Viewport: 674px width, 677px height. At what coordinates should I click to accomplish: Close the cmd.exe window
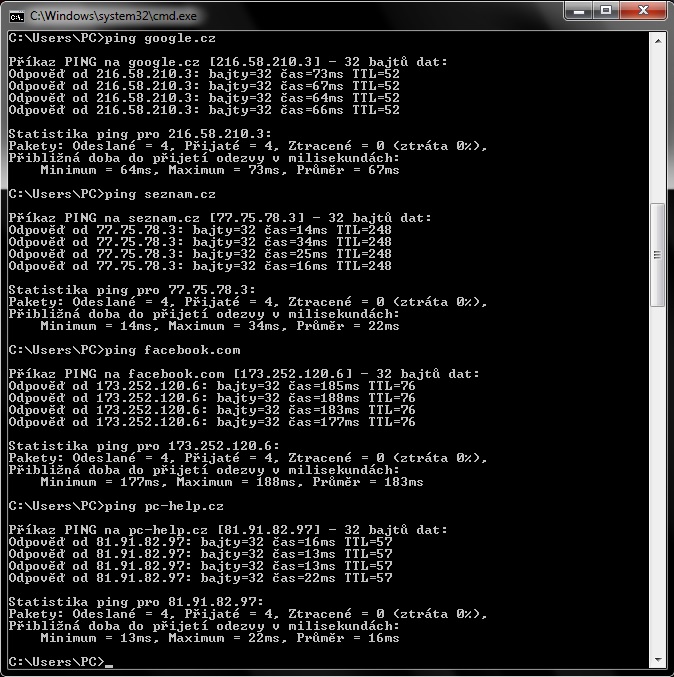[x=643, y=10]
